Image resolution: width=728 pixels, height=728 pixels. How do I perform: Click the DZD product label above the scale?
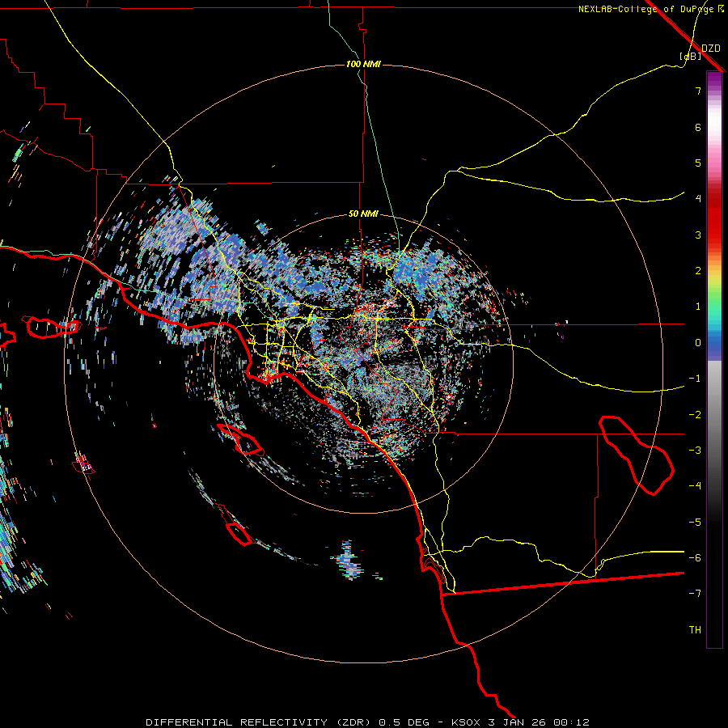[x=711, y=49]
